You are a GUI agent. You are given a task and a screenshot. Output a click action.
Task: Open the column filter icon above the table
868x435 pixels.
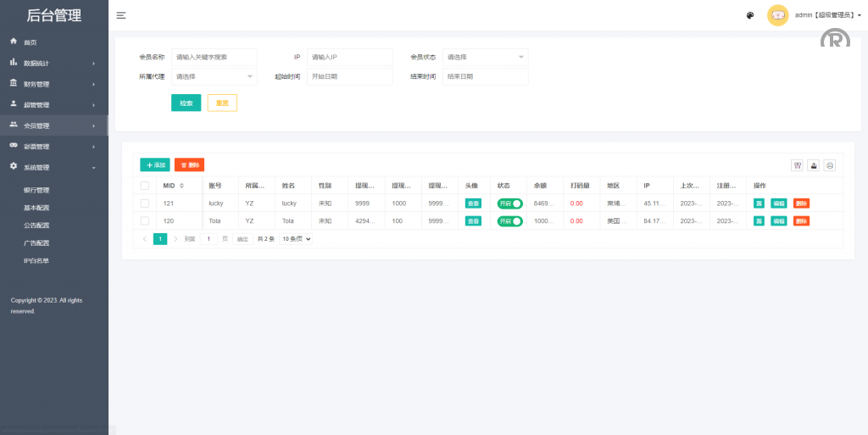[798, 165]
